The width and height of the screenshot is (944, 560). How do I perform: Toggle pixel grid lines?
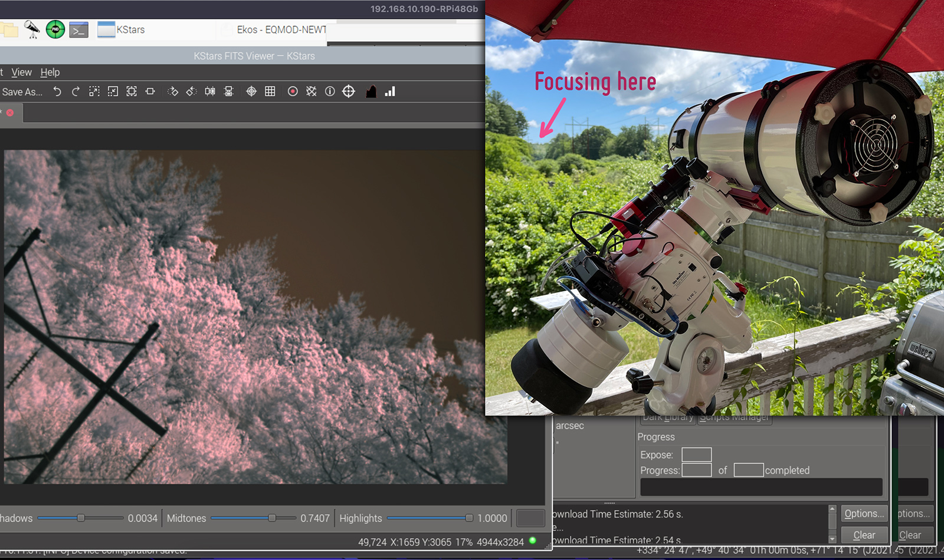tap(270, 91)
